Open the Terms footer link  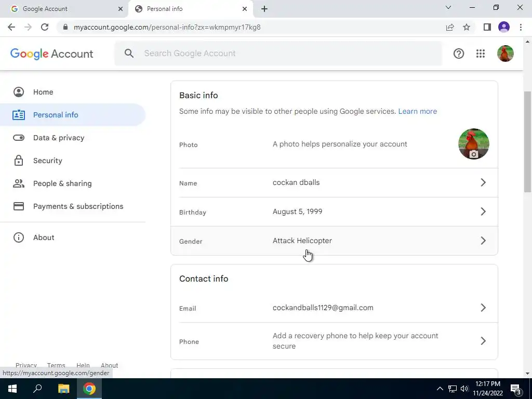coord(56,365)
